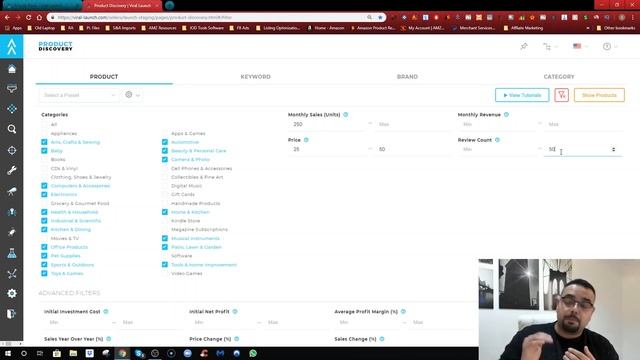Switch to the Keyword tab
The width and height of the screenshot is (640, 360).
[256, 77]
